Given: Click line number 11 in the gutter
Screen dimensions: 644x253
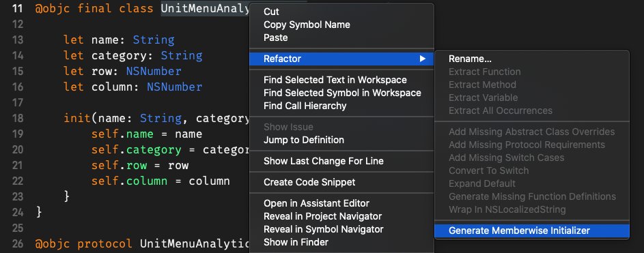Looking at the screenshot, I should tap(18, 9).
